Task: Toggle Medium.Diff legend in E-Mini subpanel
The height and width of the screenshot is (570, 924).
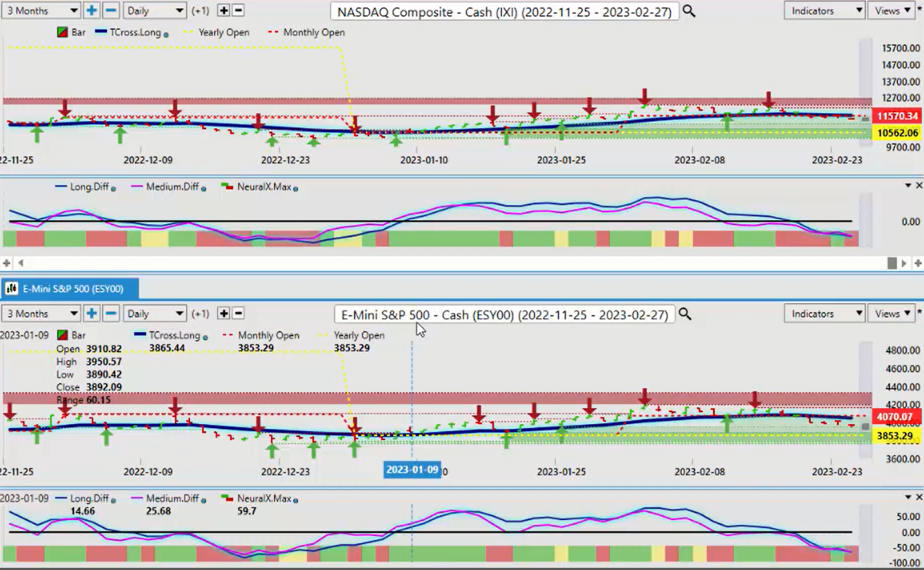Action: [x=169, y=498]
